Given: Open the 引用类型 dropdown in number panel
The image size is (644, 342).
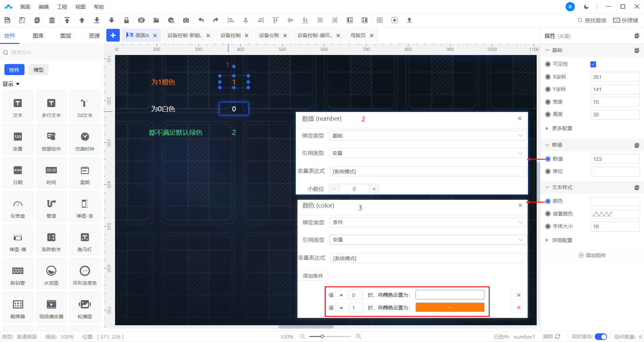Looking at the screenshot, I should click(428, 153).
